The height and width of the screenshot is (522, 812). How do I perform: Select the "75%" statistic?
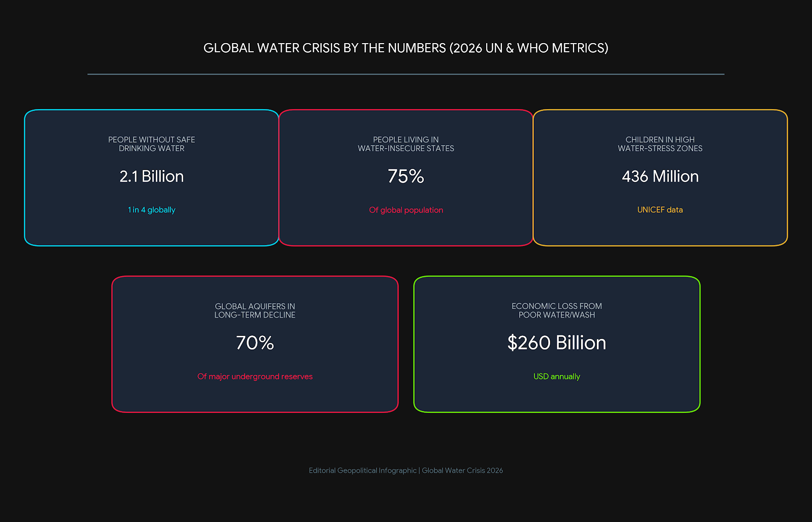pyautogui.click(x=406, y=176)
